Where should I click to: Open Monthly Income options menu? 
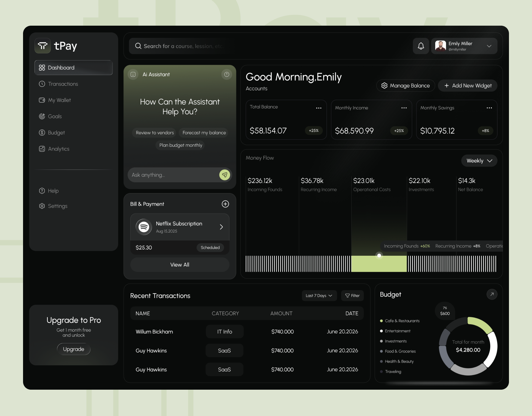coord(404,108)
